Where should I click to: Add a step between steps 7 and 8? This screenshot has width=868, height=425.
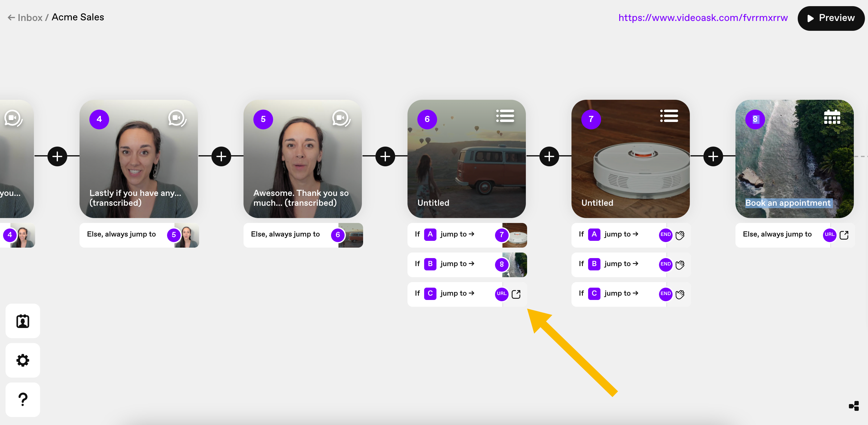click(713, 156)
